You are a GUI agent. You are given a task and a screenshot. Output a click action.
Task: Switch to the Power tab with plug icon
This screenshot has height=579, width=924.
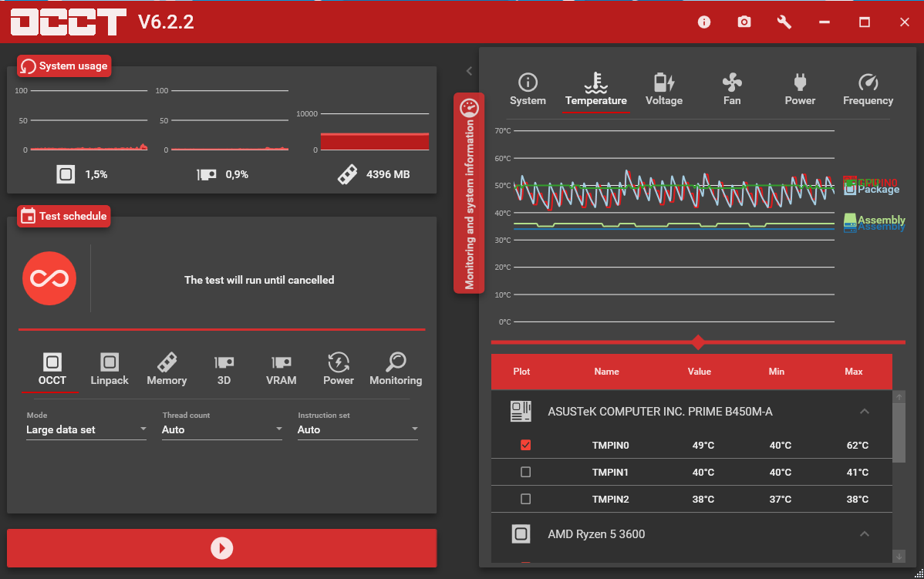click(x=801, y=89)
